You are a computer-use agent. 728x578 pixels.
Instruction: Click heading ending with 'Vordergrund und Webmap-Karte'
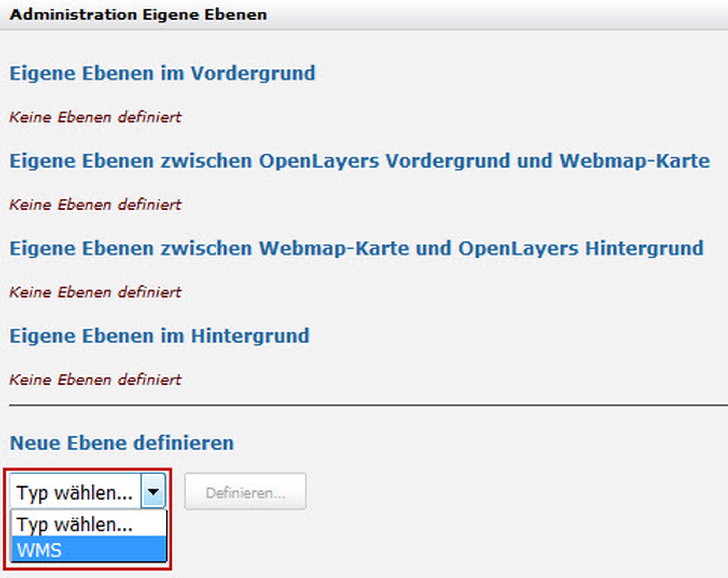pos(359,161)
